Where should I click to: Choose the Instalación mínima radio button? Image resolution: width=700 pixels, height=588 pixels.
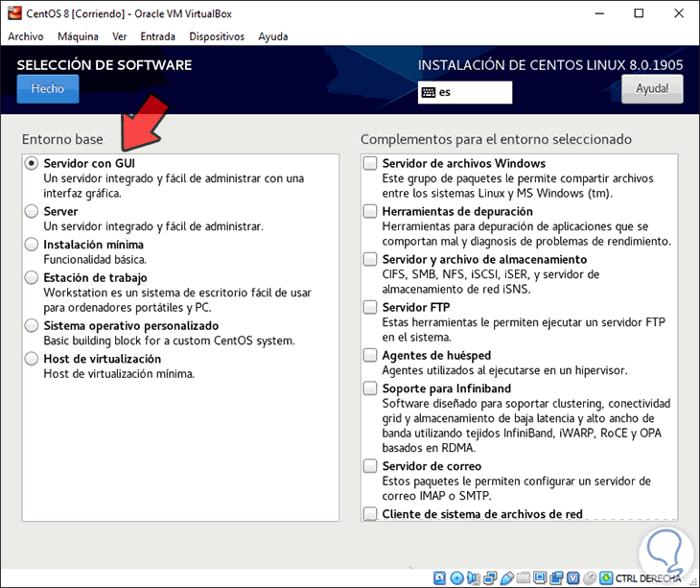(32, 245)
